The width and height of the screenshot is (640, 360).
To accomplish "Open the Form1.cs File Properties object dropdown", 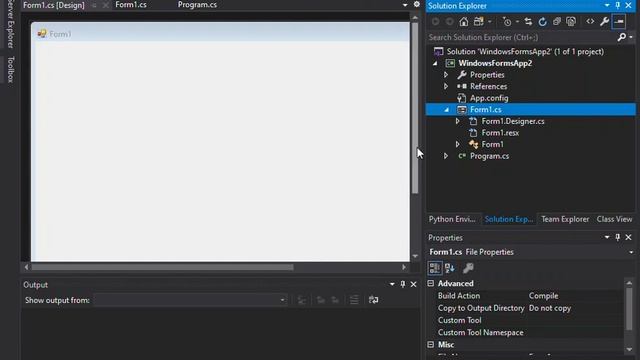I will pos(631,252).
